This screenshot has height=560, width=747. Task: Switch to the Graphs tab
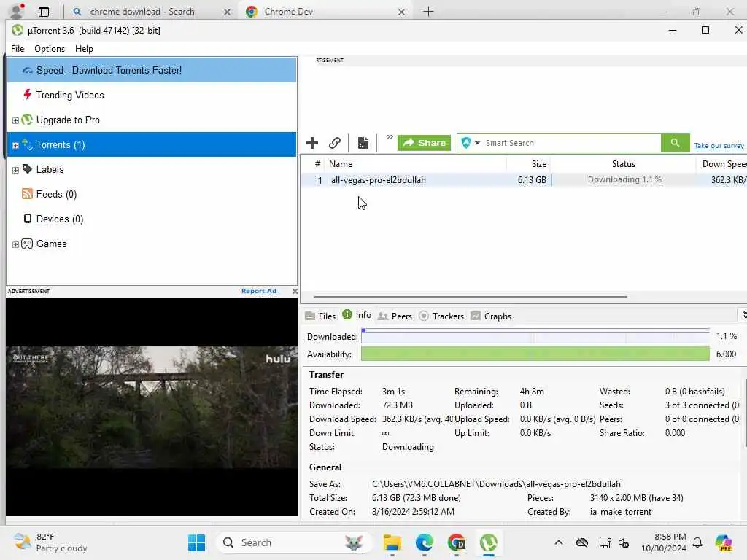tap(491, 316)
